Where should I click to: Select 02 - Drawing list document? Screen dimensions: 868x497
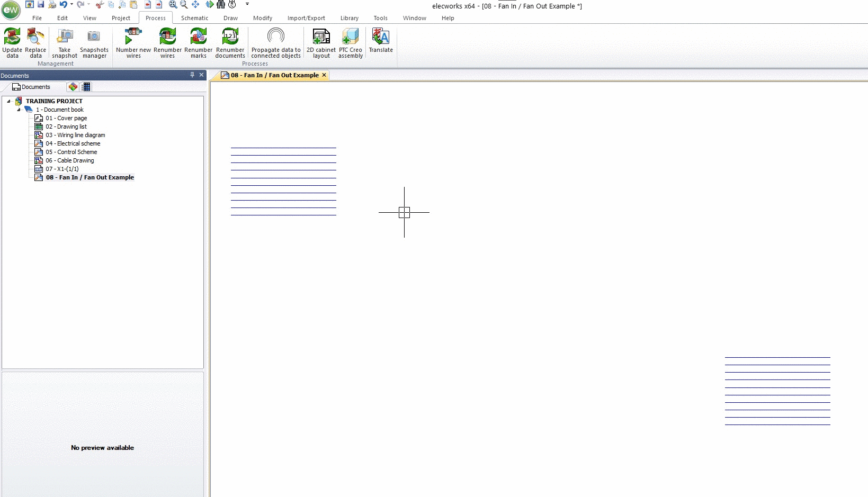(66, 126)
